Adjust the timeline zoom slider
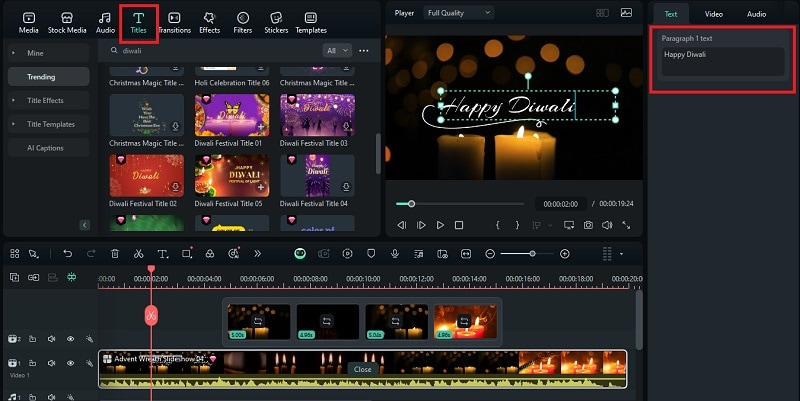 (532, 254)
